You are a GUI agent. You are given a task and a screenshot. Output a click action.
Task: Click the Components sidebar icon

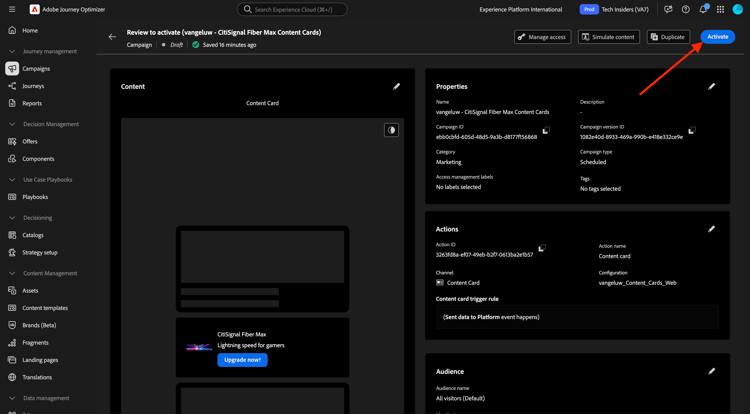point(12,159)
